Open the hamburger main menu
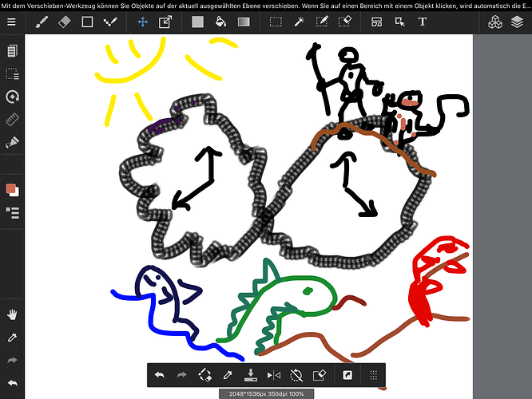The width and height of the screenshot is (532, 399). point(11,22)
